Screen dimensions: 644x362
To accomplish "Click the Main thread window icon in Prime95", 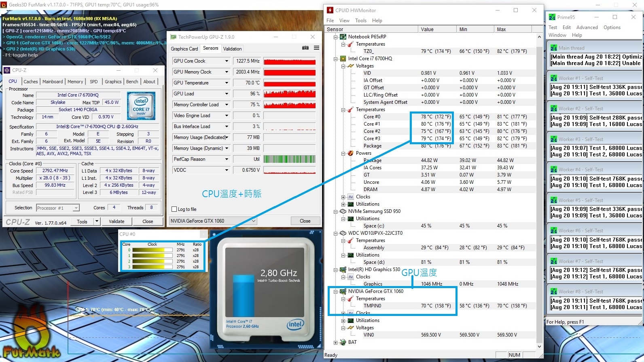I will [554, 48].
